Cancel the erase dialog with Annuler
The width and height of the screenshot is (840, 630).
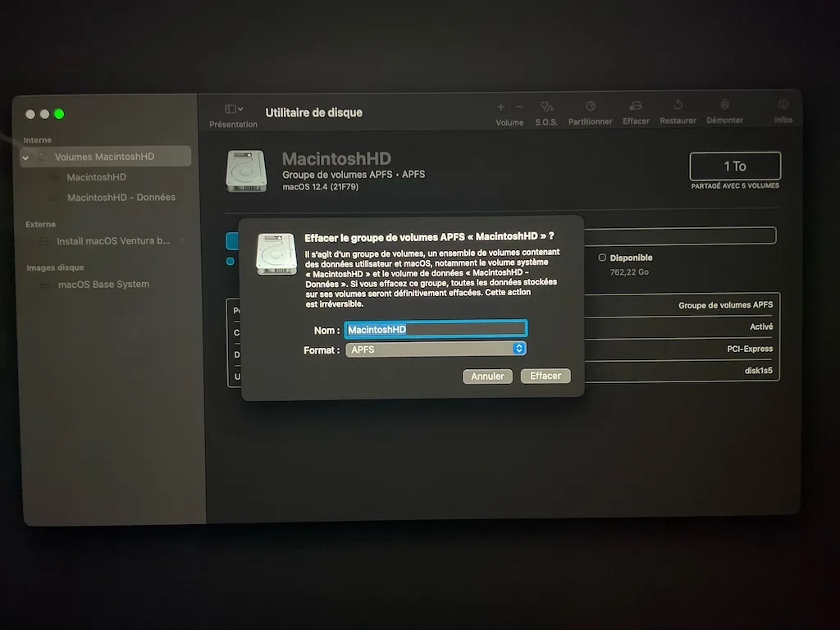487,376
